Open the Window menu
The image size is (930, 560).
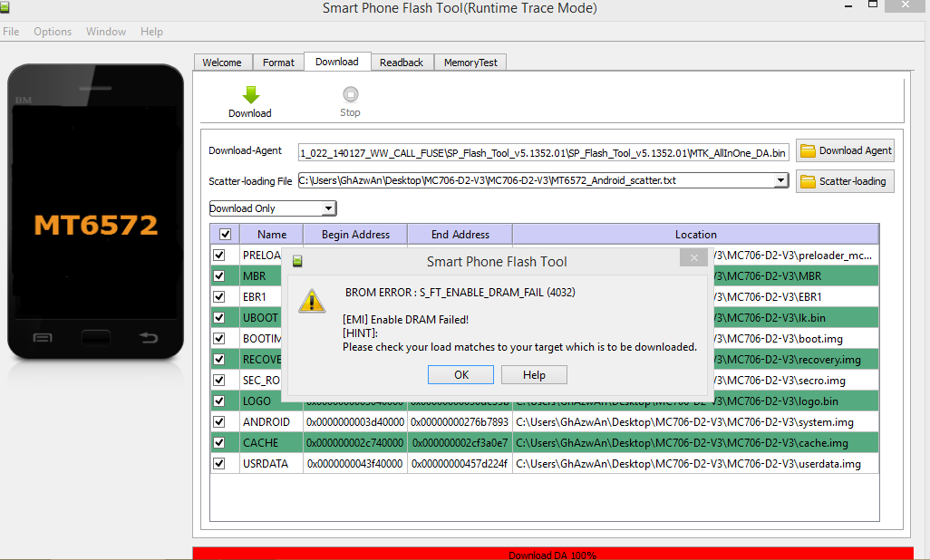pos(106,32)
